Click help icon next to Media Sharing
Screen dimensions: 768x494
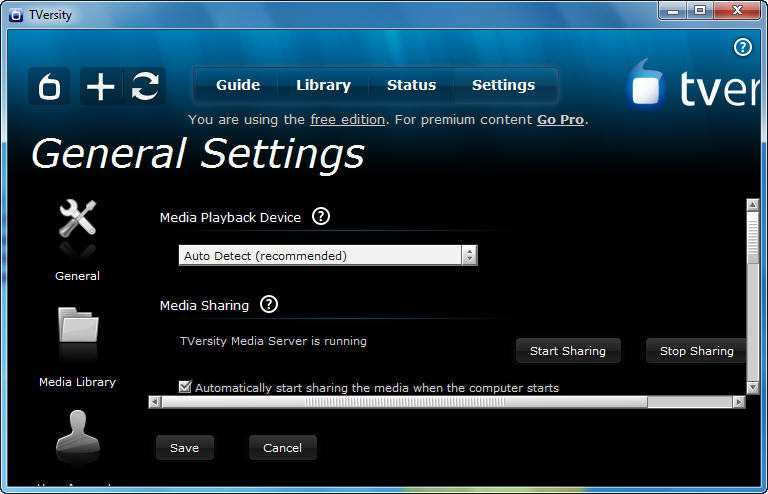pos(269,304)
